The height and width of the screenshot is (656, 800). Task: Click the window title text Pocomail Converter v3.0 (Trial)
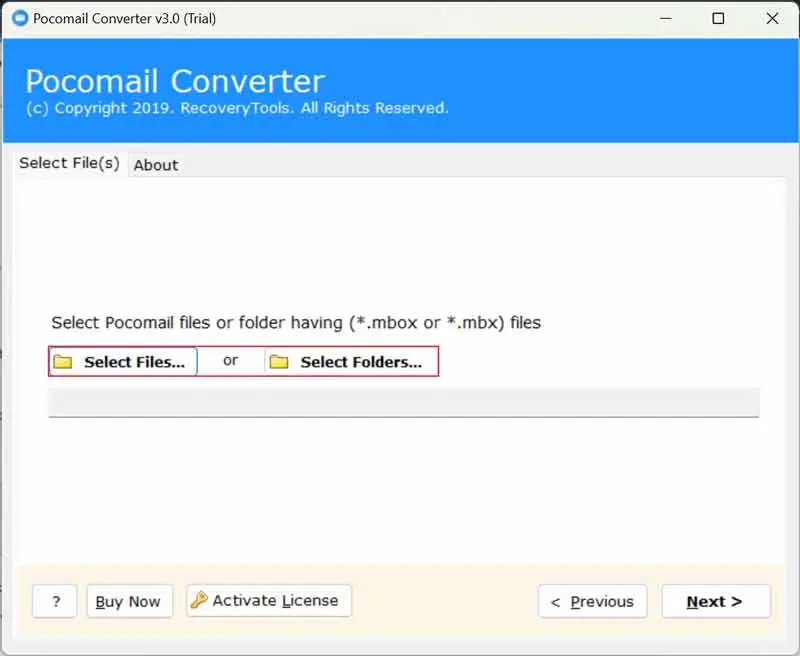[x=125, y=18]
